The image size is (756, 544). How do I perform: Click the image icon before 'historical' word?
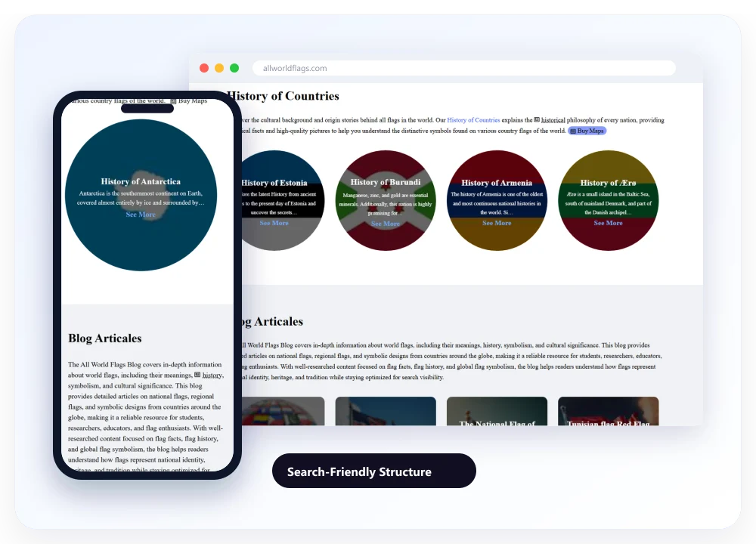pos(537,119)
